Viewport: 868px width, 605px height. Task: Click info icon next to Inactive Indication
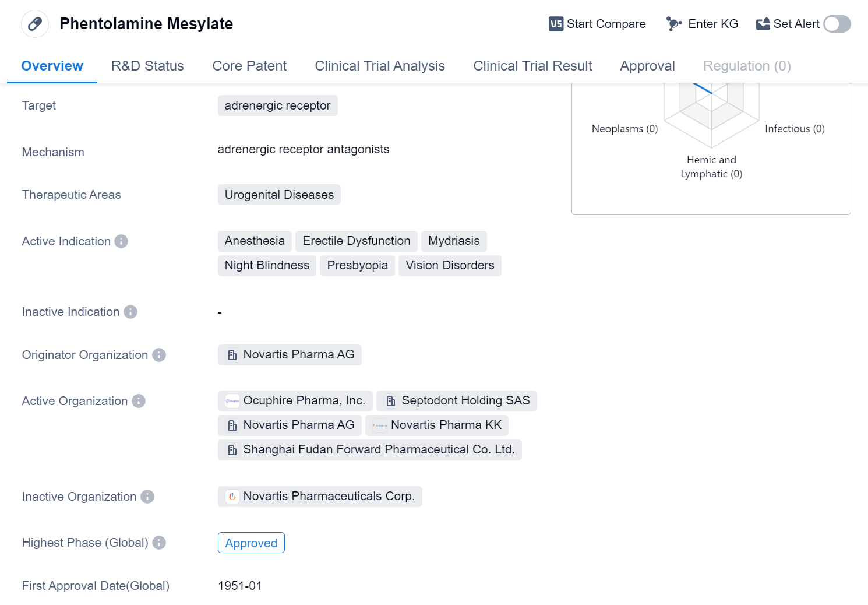(130, 312)
